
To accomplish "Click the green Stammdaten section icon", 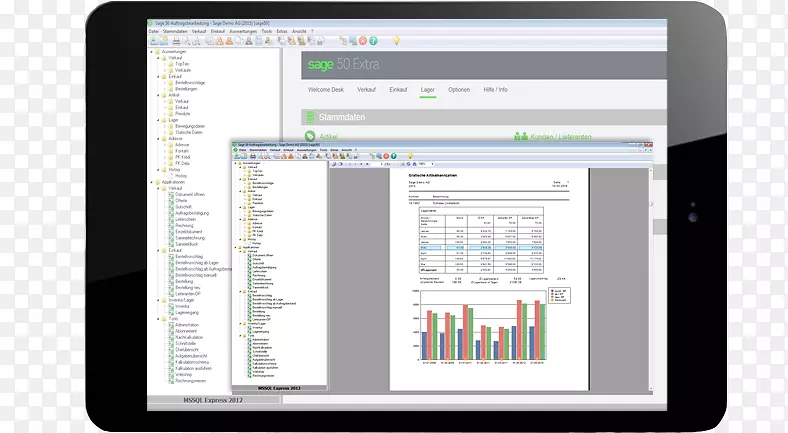I will coord(311,117).
